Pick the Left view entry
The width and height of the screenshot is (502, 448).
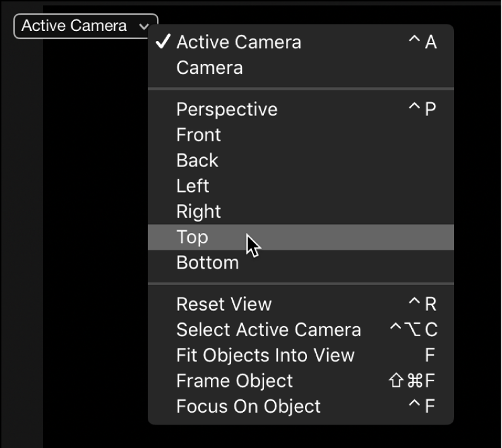point(193,186)
